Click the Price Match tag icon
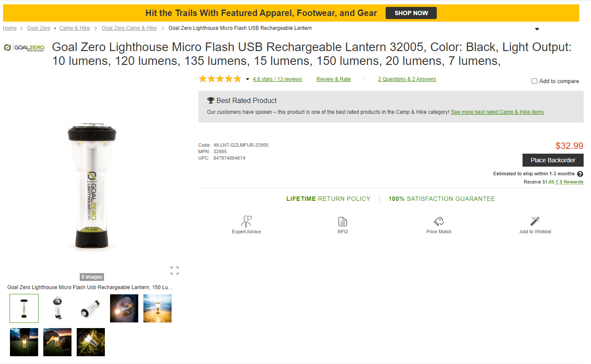This screenshot has width=591, height=364. click(x=439, y=222)
